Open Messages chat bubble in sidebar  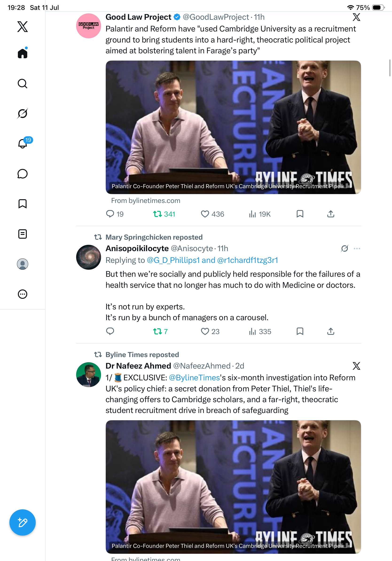coord(23,174)
